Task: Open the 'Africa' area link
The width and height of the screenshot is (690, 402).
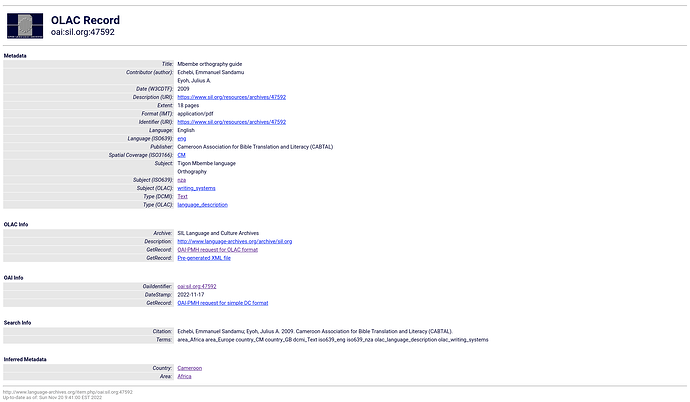Action: pyautogui.click(x=184, y=376)
